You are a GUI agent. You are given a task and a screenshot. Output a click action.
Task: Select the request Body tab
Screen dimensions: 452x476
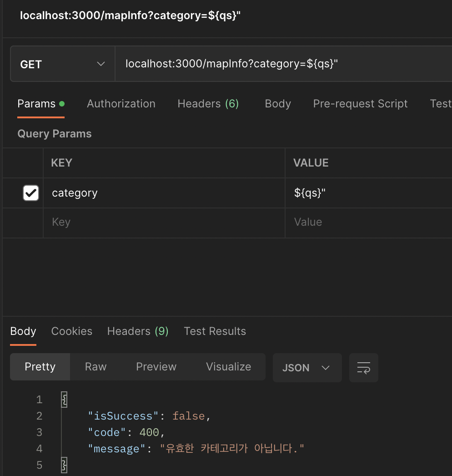277,104
